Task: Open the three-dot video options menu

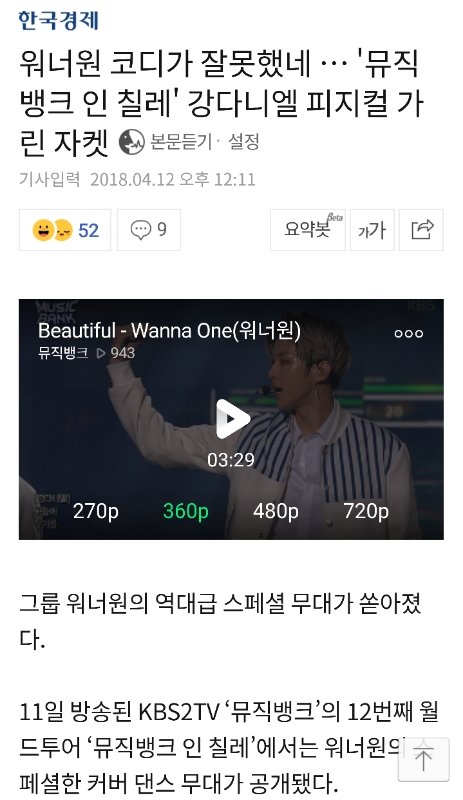Action: (x=408, y=334)
